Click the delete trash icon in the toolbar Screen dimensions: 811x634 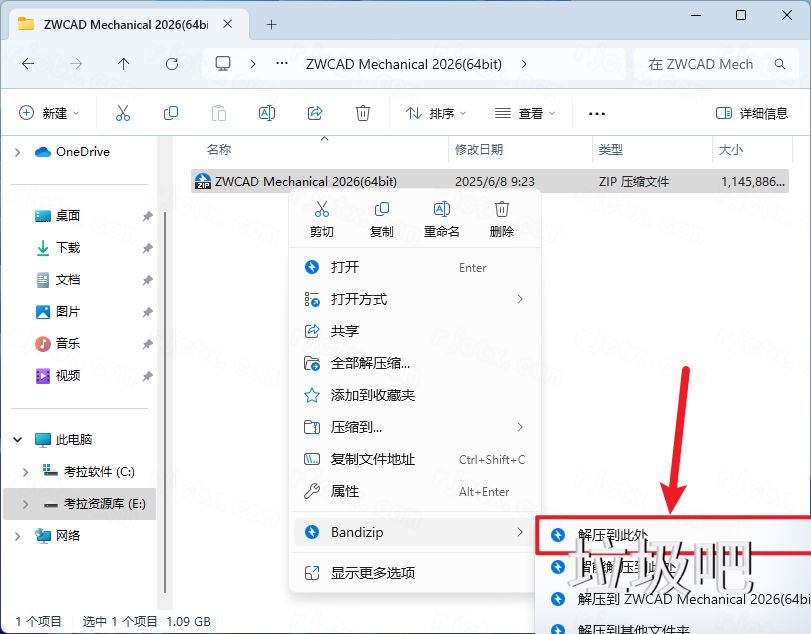pos(362,113)
